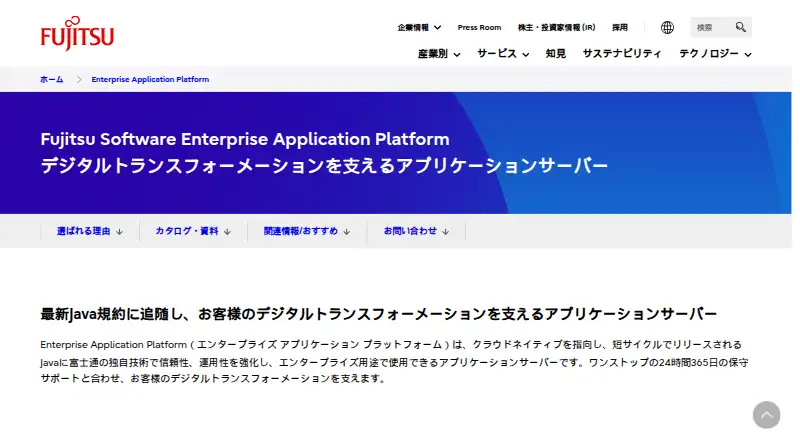The image size is (800, 440).
Task: Expand the サービス menu
Action: (503, 54)
